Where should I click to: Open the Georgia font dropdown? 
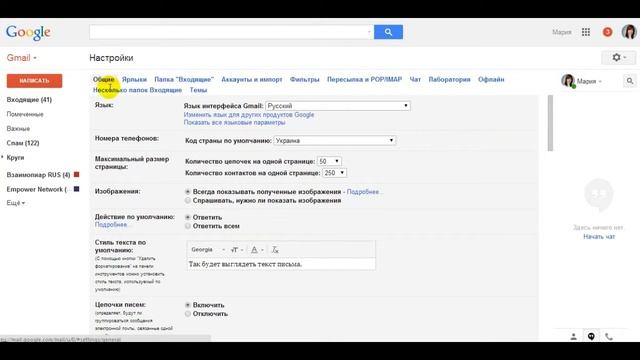(207, 250)
